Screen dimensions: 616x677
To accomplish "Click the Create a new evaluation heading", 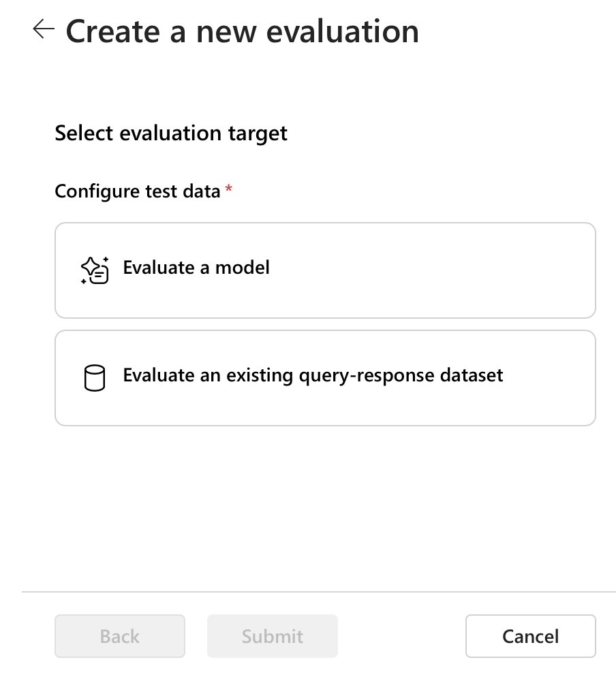I will click(242, 31).
